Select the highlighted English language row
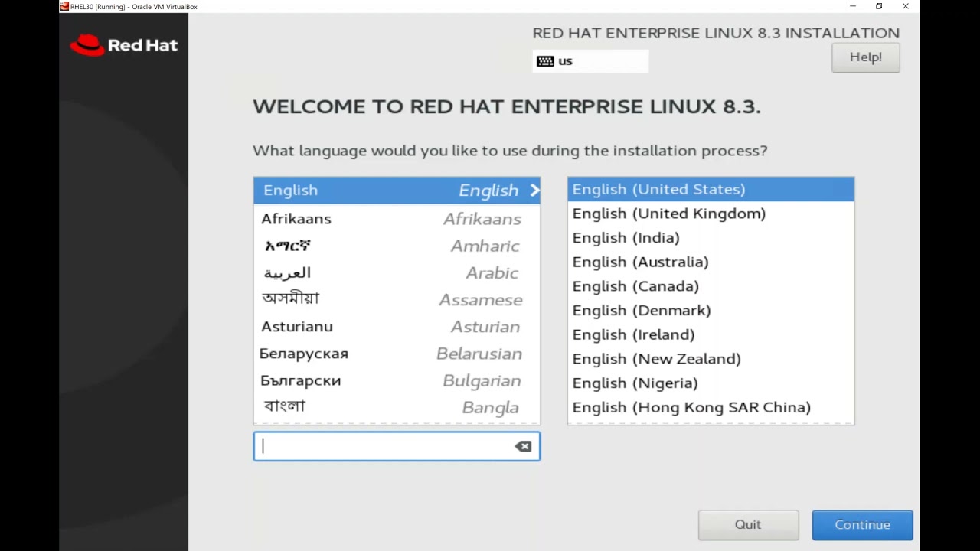The height and width of the screenshot is (551, 980). pyautogui.click(x=397, y=191)
